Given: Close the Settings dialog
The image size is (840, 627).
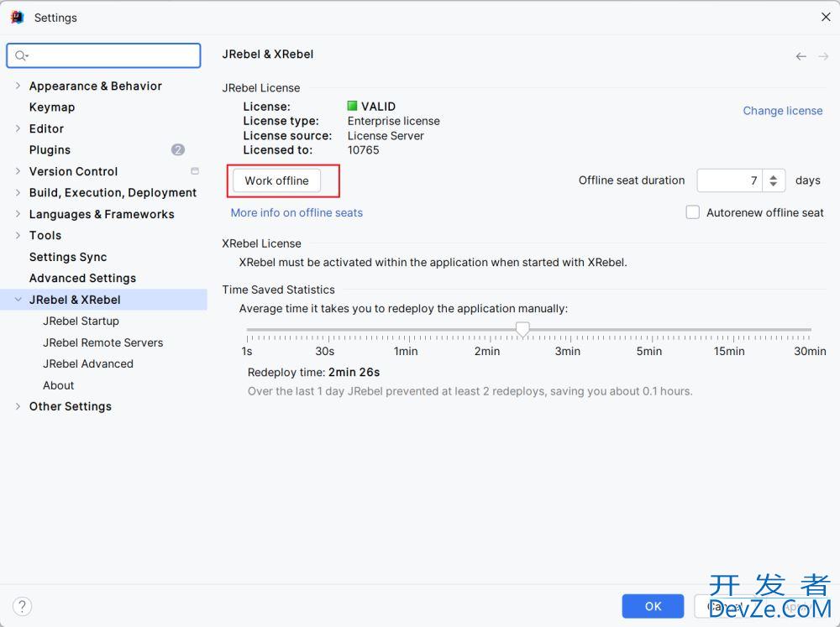Looking at the screenshot, I should click(x=826, y=17).
